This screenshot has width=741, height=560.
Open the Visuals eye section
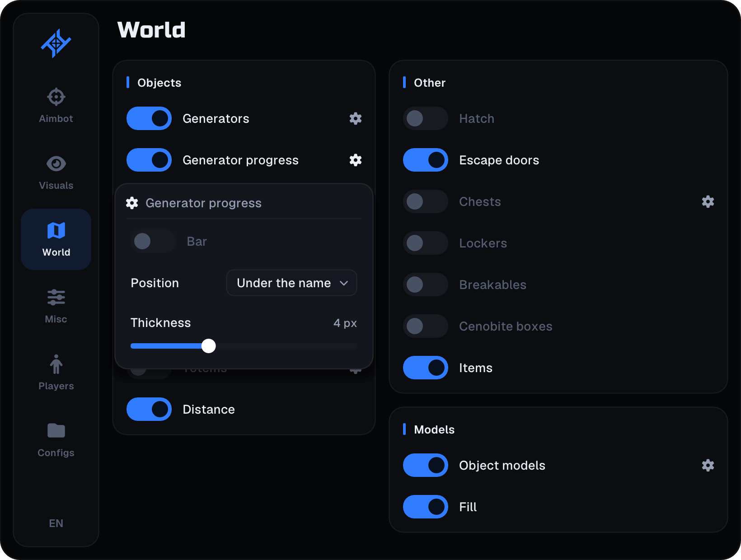tap(56, 173)
